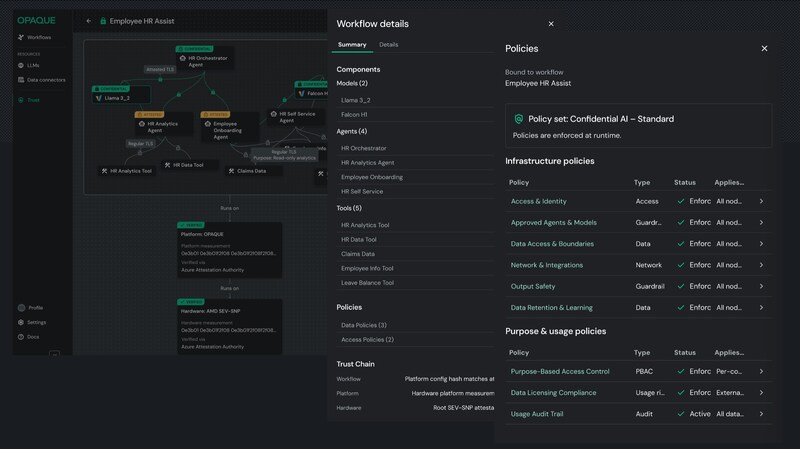Open Profile icon in sidebar
This screenshot has width=800, height=449.
pos(21,308)
